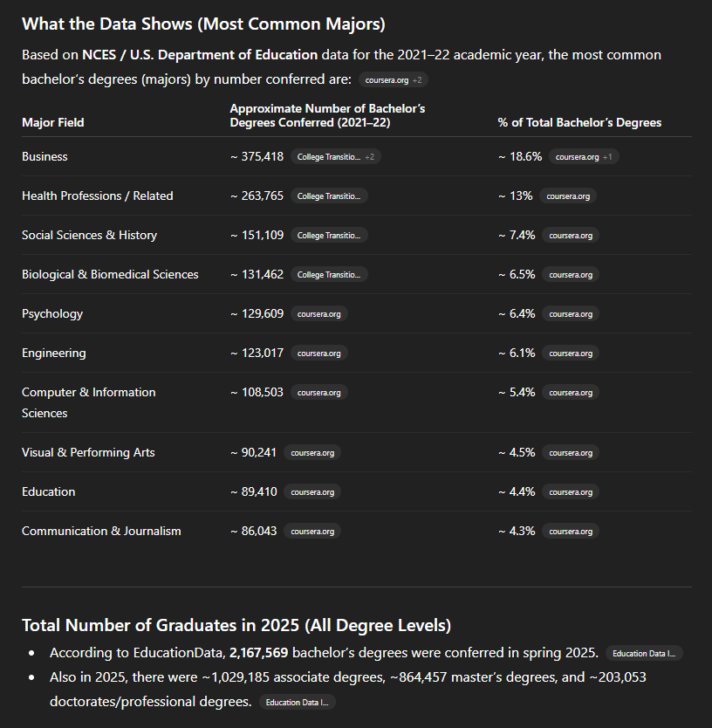The image size is (712, 728).
Task: Click heading 'Total Number of Graduates in 2025'
Action: click(x=236, y=625)
